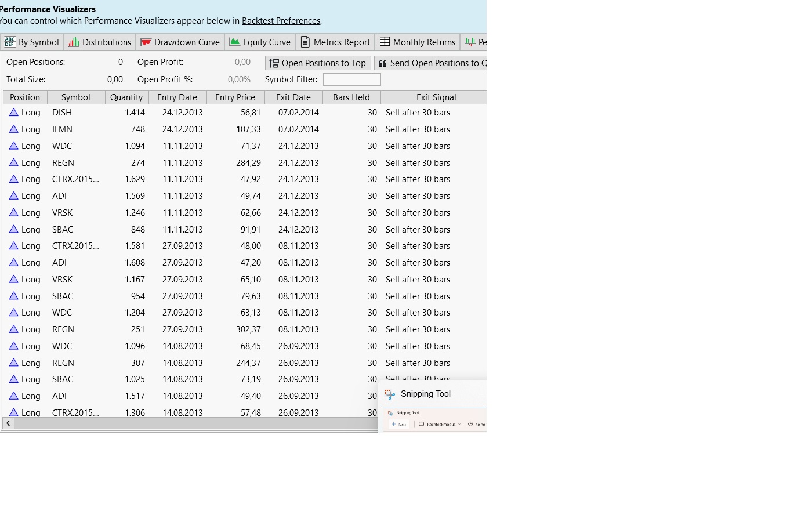This screenshot has height=511, width=812.
Task: Click the green Equity Curve icon
Action: tap(234, 42)
